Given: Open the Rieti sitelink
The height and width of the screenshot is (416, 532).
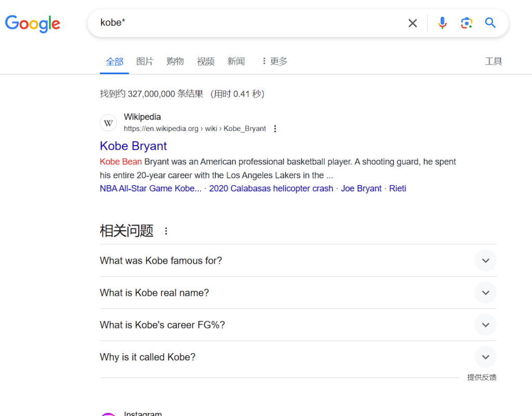Looking at the screenshot, I should click(x=397, y=188).
